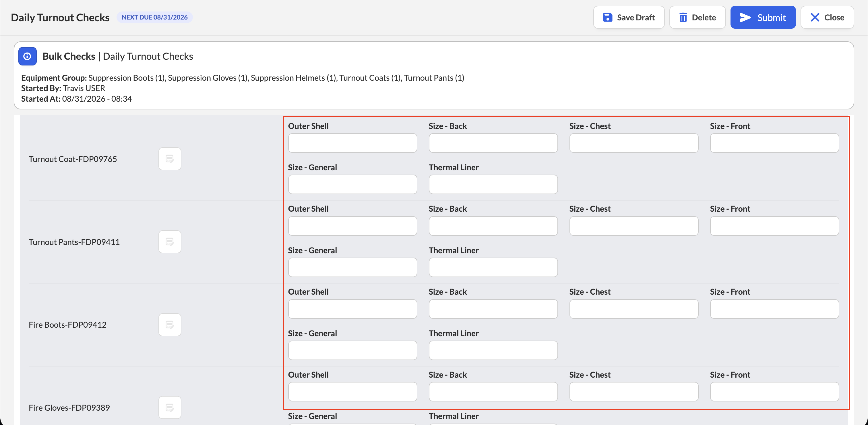Open the note icon for Fire Boots-FDP09412
868x425 pixels.
point(170,324)
